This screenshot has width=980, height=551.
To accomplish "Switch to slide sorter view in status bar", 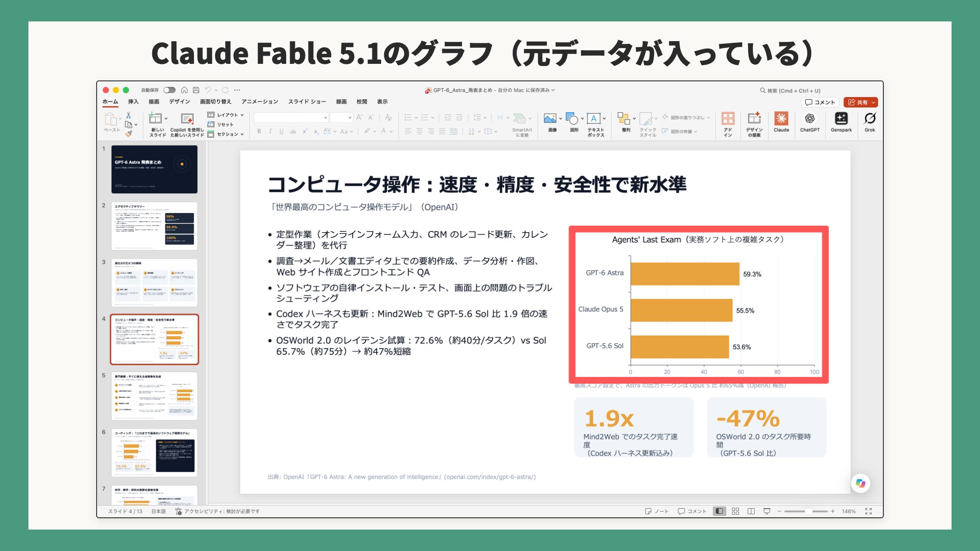I will click(x=735, y=511).
